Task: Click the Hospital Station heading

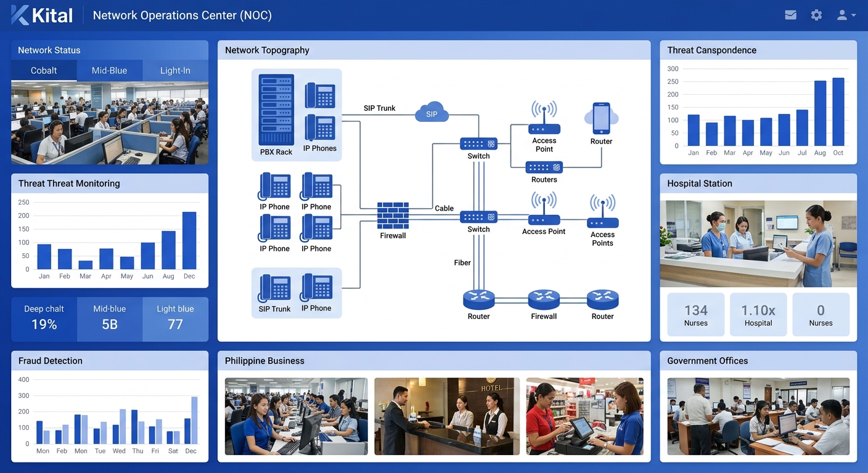Action: pyautogui.click(x=700, y=183)
